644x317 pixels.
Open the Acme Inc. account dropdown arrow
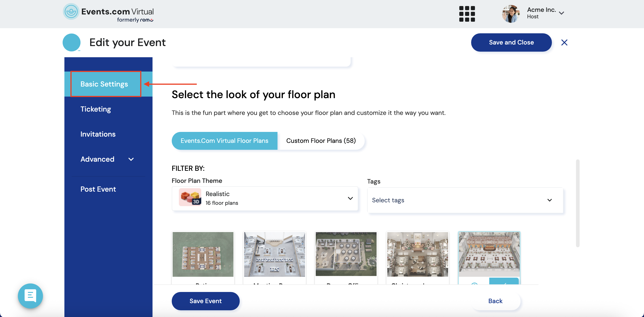(x=561, y=13)
